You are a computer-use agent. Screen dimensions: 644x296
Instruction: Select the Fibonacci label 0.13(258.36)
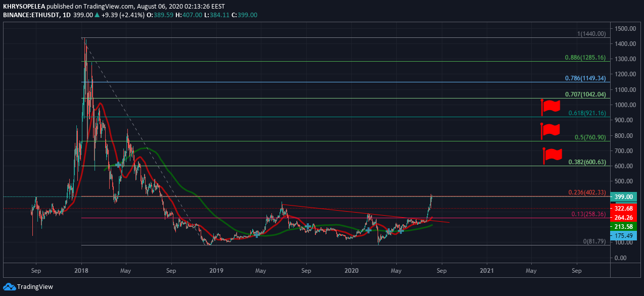tap(589, 214)
